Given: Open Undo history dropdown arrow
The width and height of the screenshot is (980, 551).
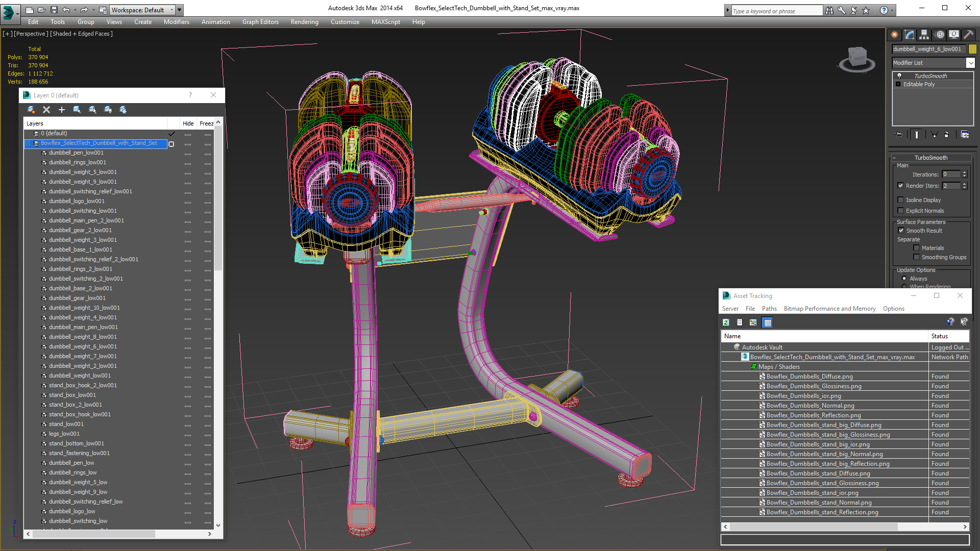Looking at the screenshot, I should pos(75,10).
